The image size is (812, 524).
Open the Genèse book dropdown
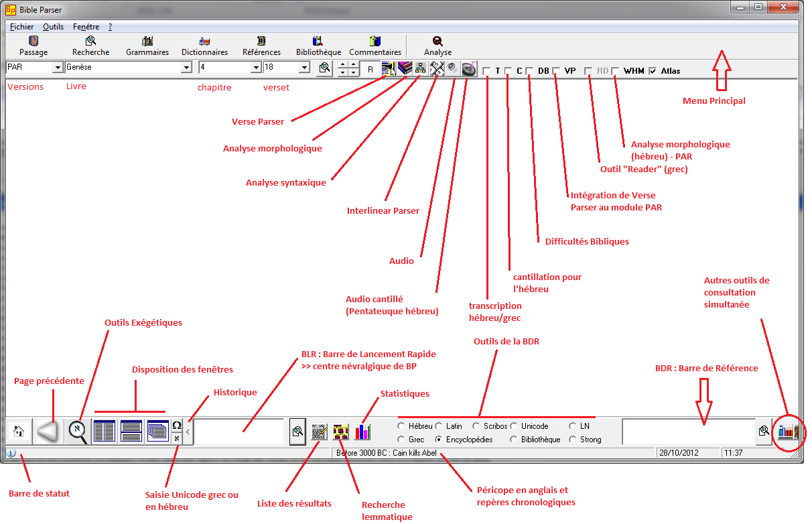point(186,68)
